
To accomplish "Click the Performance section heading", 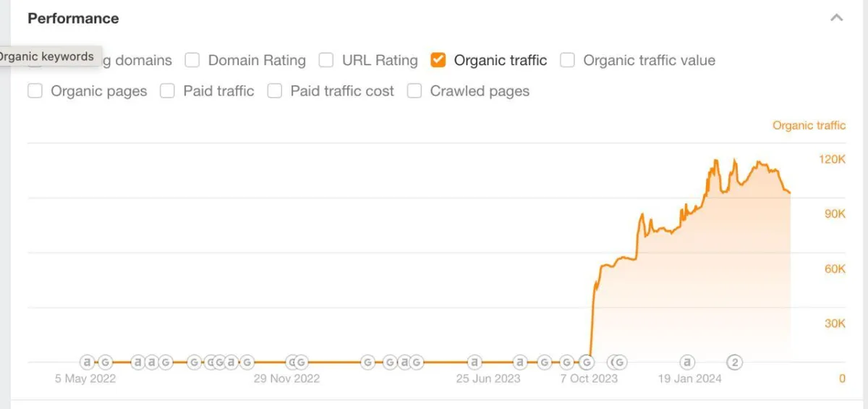I will pyautogui.click(x=73, y=18).
